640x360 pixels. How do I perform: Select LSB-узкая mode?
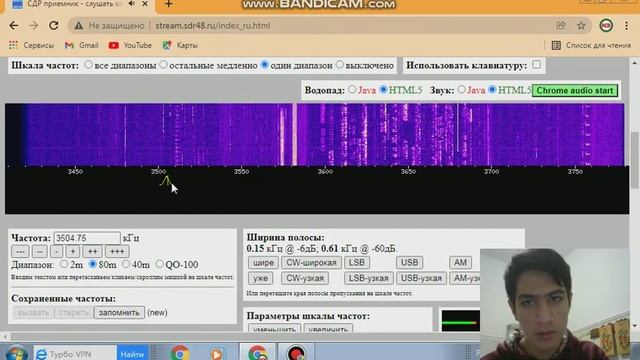369,278
